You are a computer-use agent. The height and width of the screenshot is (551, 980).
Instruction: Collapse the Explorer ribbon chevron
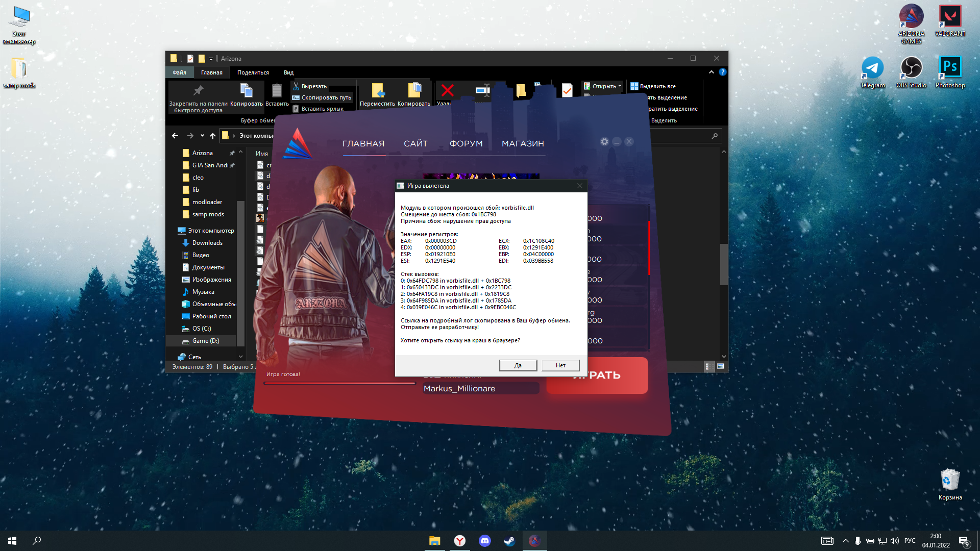pos(711,72)
